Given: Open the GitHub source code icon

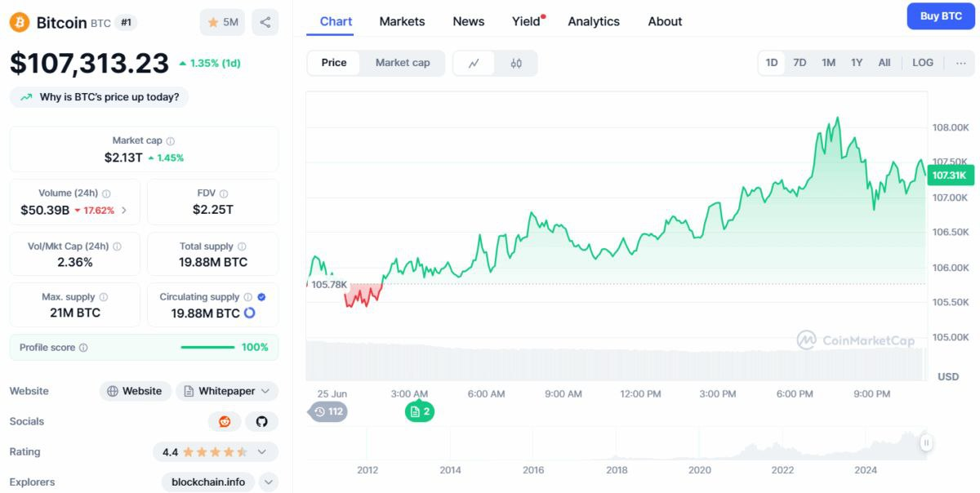Looking at the screenshot, I should [262, 421].
